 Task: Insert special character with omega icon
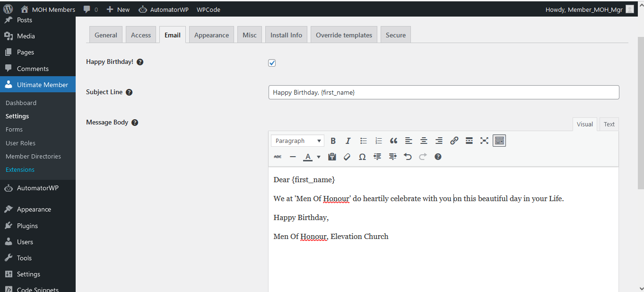[362, 157]
